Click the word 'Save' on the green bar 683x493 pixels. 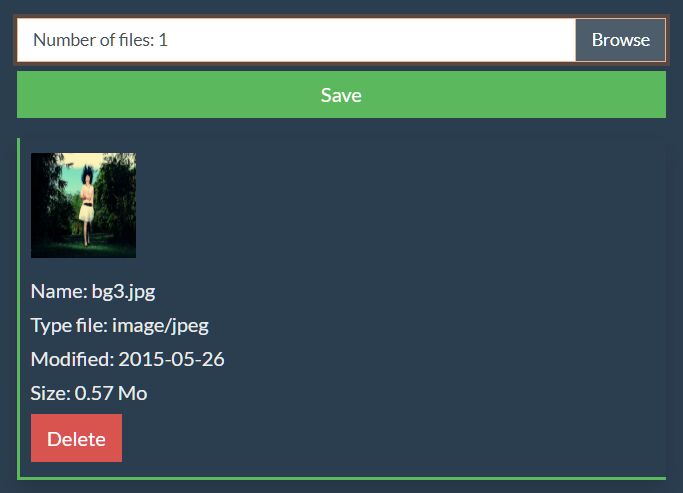click(x=341, y=95)
